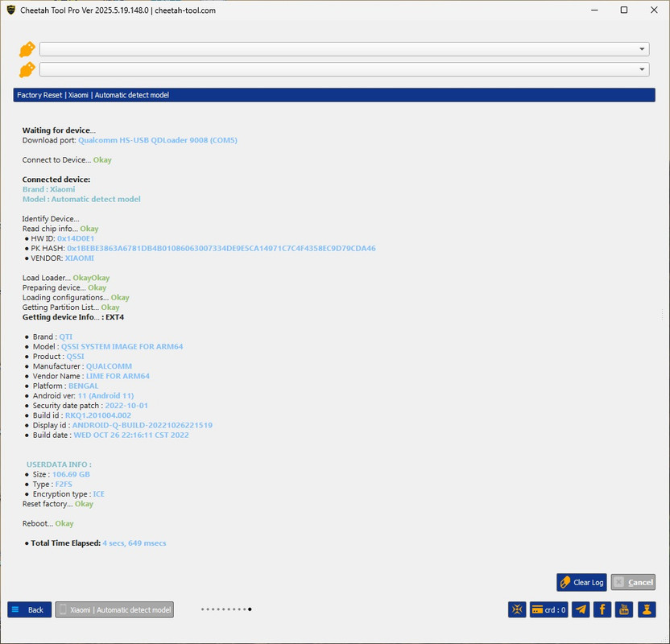Go Back using the Back button
670x644 pixels.
tap(30, 610)
